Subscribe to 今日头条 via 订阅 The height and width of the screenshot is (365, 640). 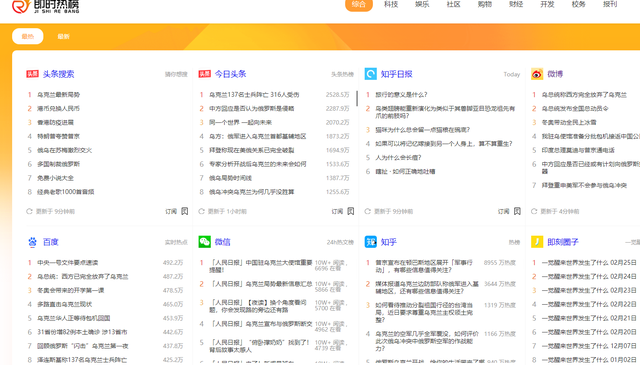337,211
